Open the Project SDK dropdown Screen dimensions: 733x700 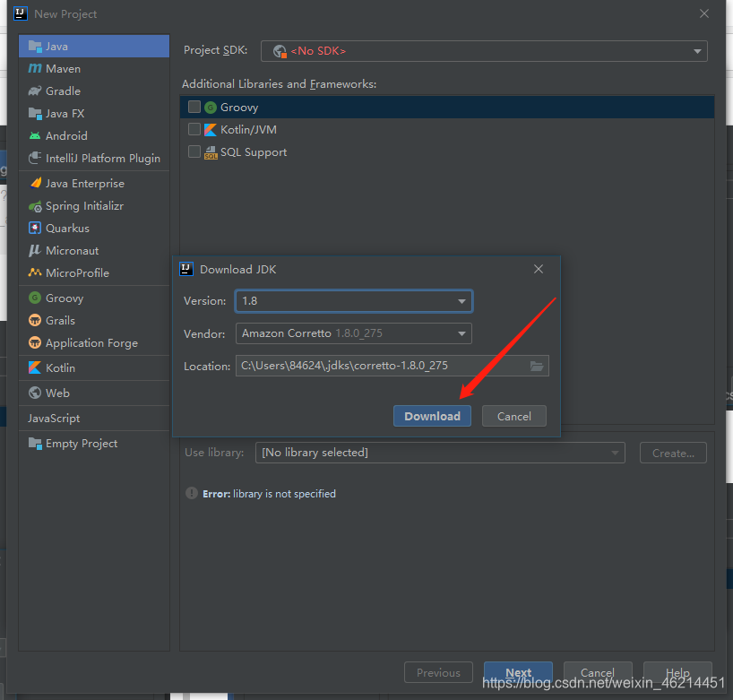484,51
